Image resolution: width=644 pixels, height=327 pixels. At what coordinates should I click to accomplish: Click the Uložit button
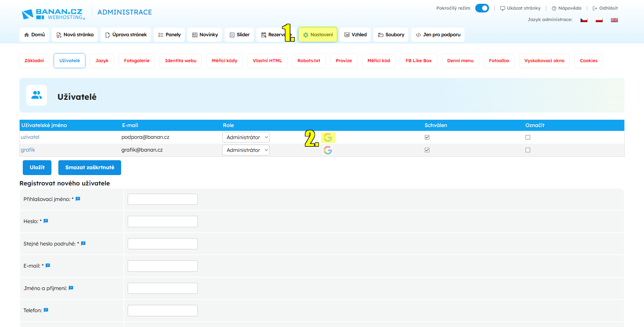tap(37, 167)
